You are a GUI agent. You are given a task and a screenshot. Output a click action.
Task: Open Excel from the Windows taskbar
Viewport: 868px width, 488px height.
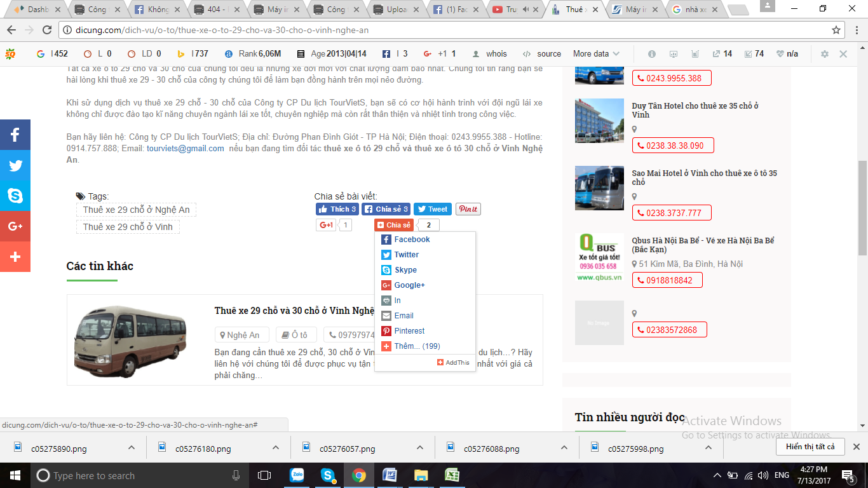[452, 475]
